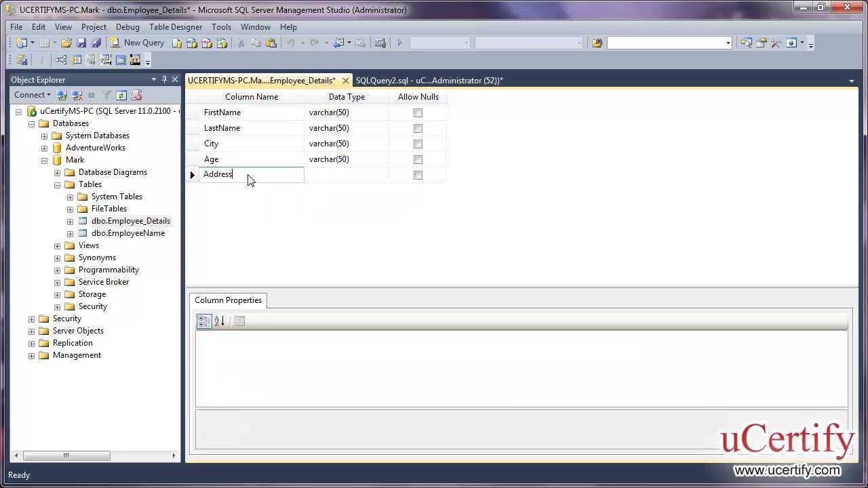Click the Filter funnel icon in Object Explorer
The height and width of the screenshot is (488, 868).
(x=106, y=95)
